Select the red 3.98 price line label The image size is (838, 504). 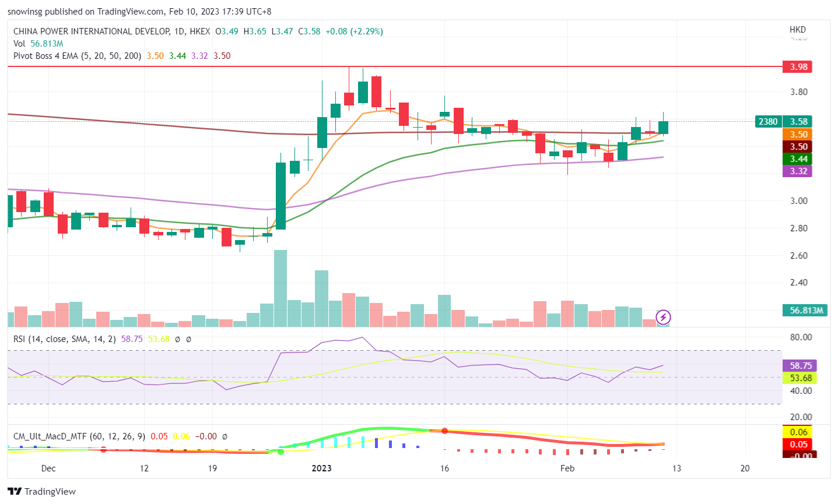tap(798, 67)
